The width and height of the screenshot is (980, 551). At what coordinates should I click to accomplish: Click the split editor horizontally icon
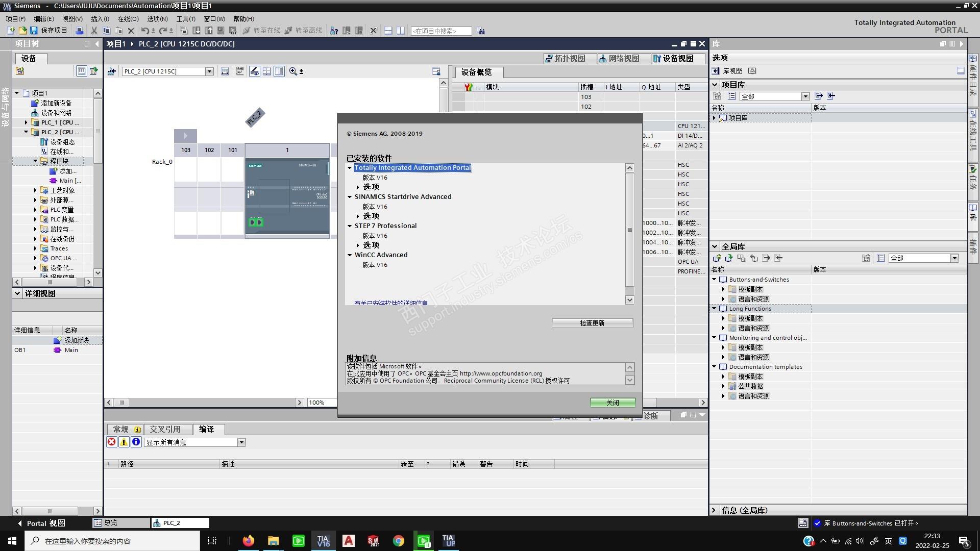point(388,31)
